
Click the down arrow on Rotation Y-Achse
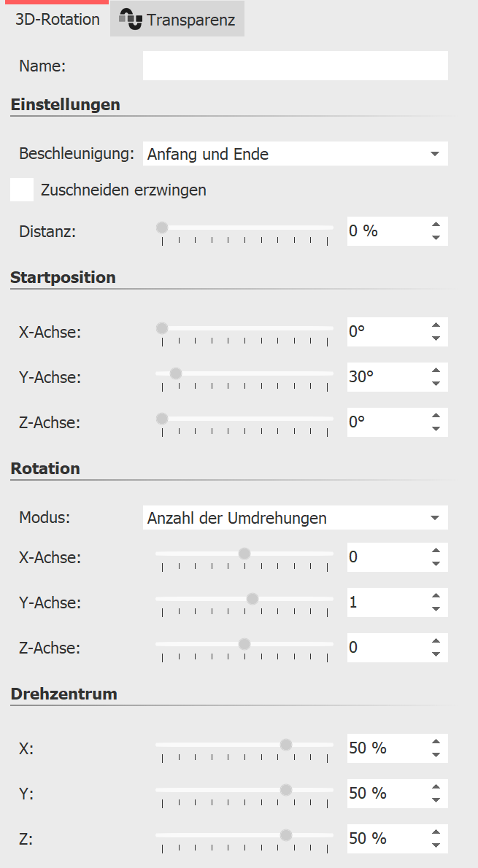435,610
